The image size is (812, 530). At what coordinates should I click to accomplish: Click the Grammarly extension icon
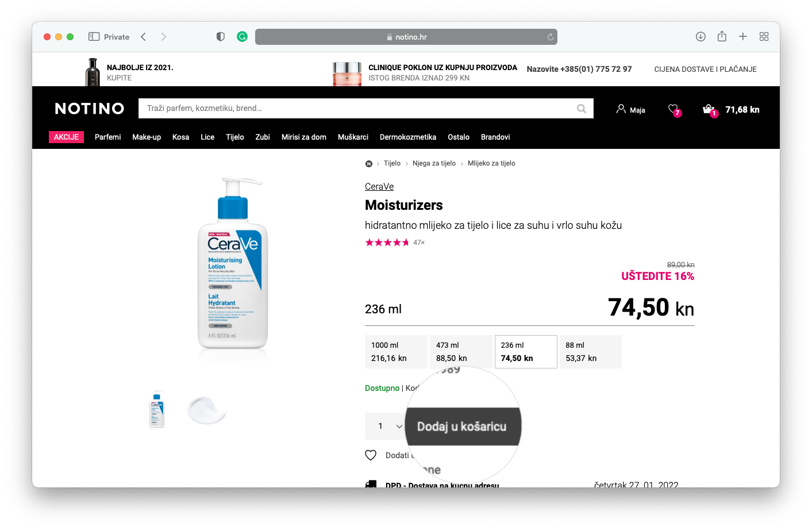coord(243,37)
